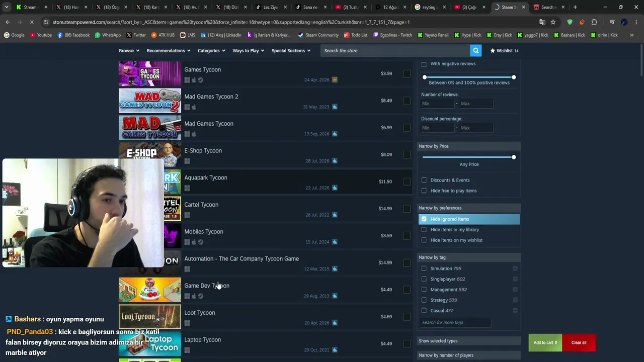
Task: Open the Mad Games Tycoon 2 result
Action: coord(265,101)
